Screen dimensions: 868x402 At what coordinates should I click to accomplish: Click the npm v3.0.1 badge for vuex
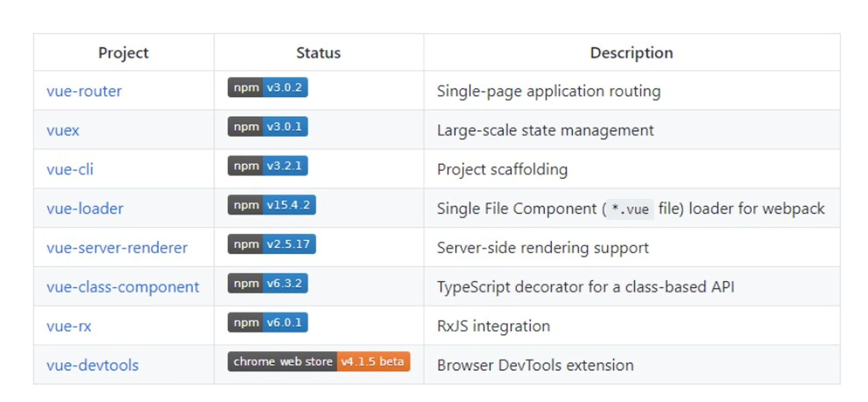point(268,127)
